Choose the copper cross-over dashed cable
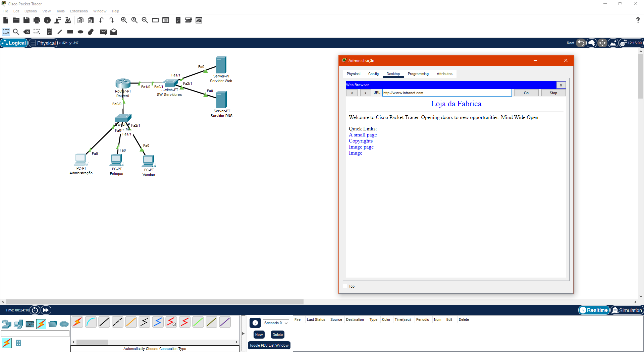 click(118, 322)
